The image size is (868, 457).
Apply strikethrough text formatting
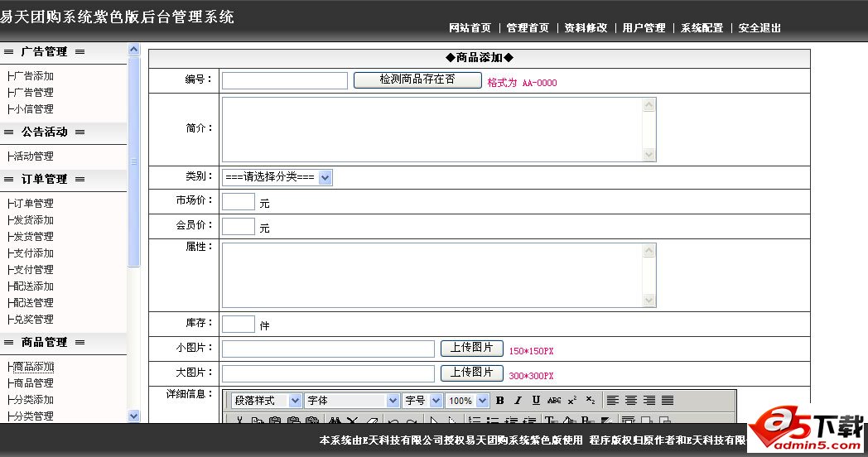coord(554,401)
